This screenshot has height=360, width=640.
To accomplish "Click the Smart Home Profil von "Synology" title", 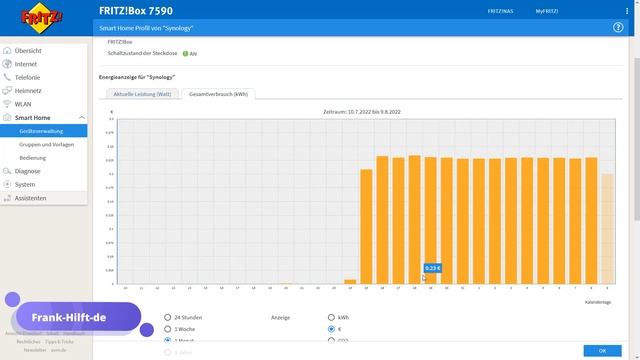I will [146, 28].
